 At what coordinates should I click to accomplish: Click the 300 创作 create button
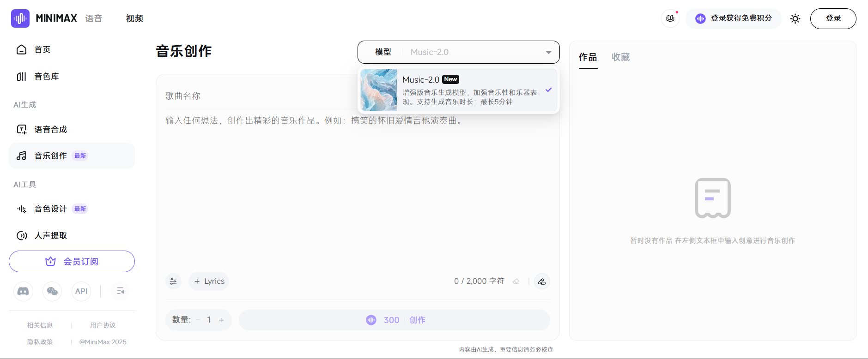pyautogui.click(x=395, y=320)
